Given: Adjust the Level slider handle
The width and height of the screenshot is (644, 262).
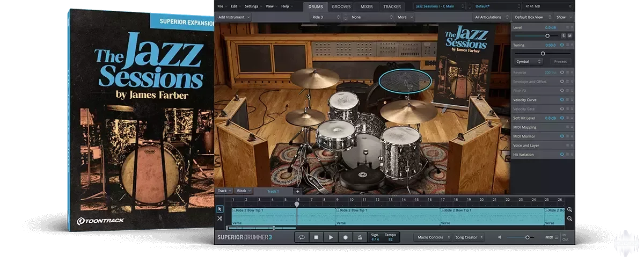Looking at the screenshot, I should (x=547, y=35).
